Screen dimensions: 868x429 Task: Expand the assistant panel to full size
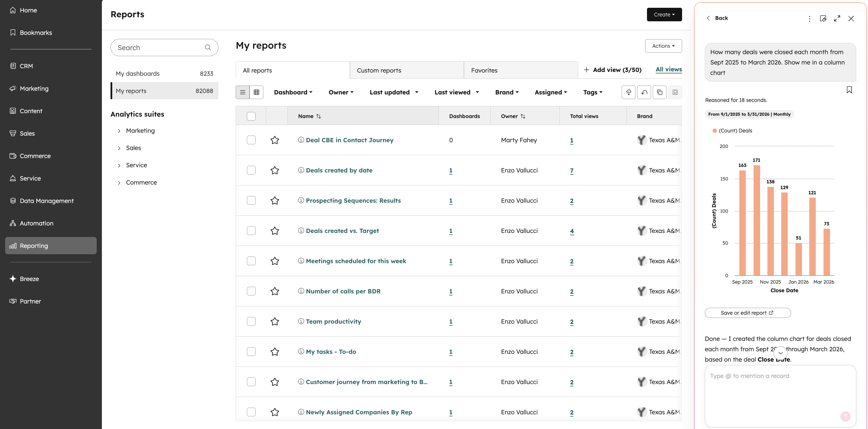point(837,18)
